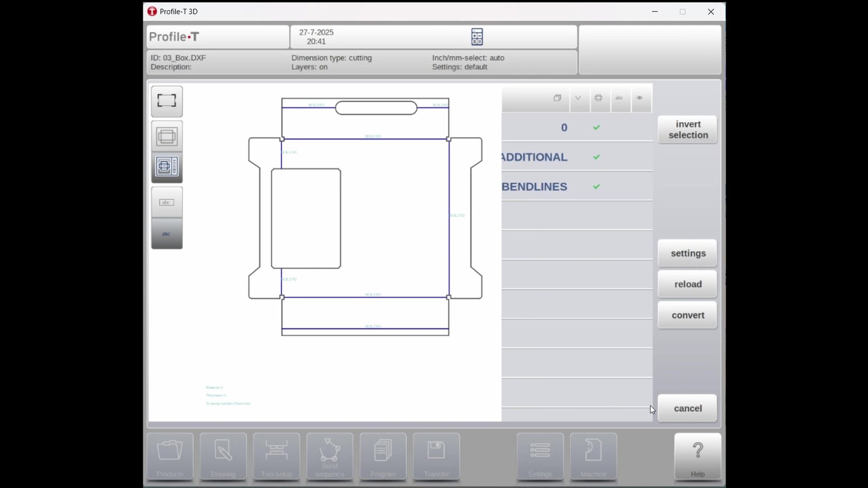This screenshot has height=488, width=868.
Task: Click the reload button
Action: (687, 284)
